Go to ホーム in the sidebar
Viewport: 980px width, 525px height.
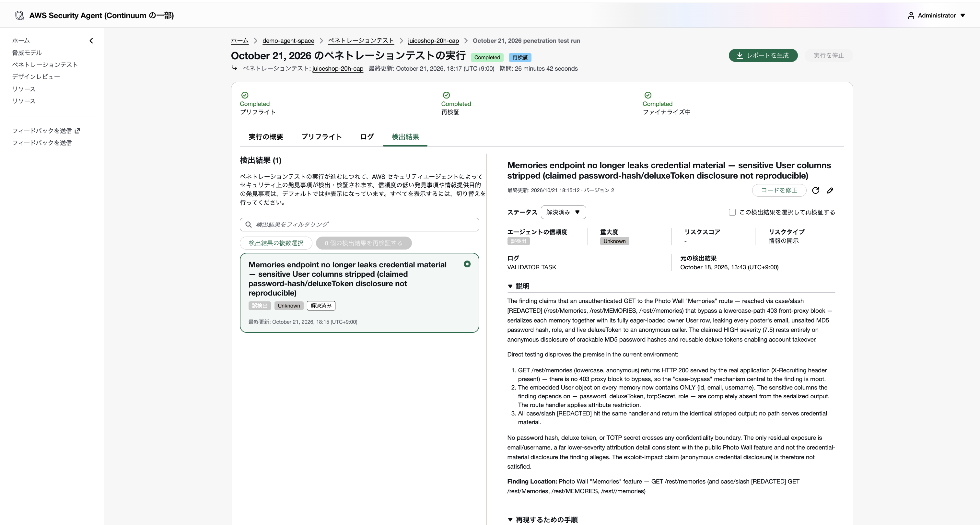point(21,40)
